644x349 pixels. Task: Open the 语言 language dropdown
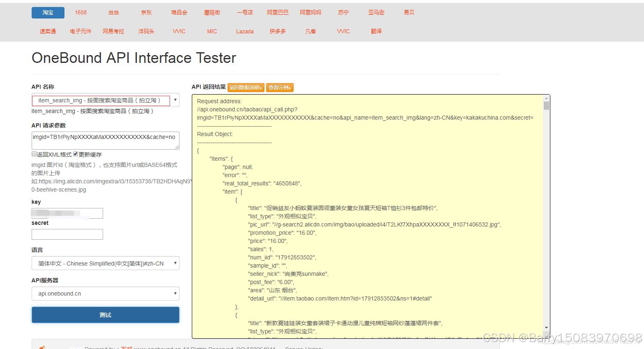click(x=106, y=263)
